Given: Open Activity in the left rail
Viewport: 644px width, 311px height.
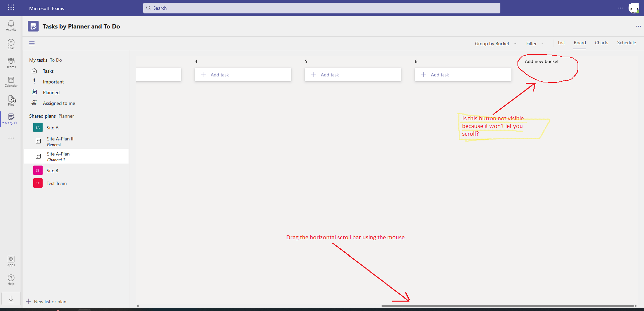Looking at the screenshot, I should [11, 25].
